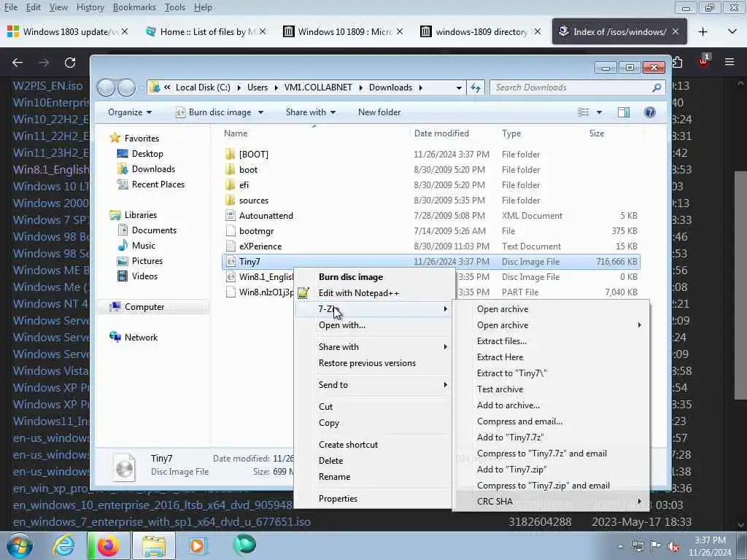
Task: Click the change view icon in Explorer
Action: coord(583,112)
